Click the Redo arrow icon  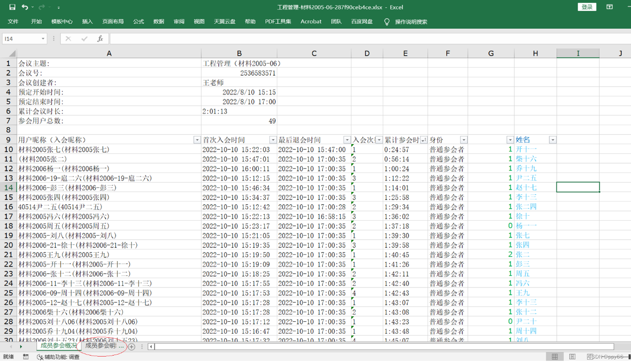click(42, 7)
